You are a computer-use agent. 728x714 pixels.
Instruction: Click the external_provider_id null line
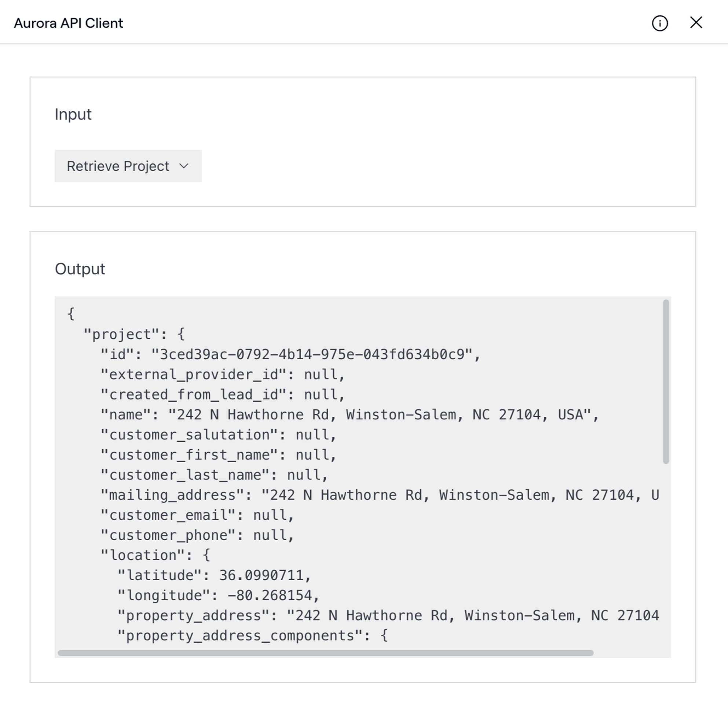pos(223,375)
